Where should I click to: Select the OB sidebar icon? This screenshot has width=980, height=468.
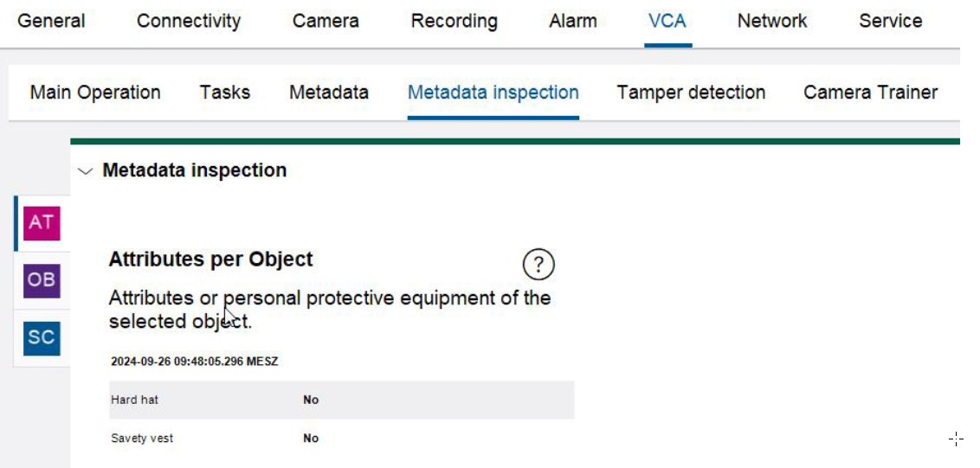point(41,280)
